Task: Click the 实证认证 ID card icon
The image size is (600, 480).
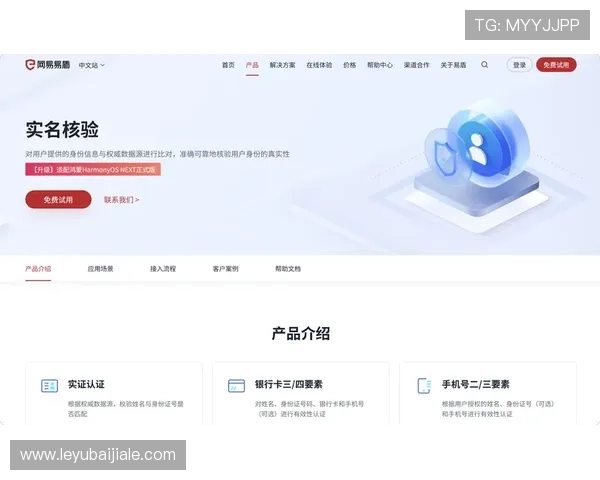Action: click(x=49, y=386)
